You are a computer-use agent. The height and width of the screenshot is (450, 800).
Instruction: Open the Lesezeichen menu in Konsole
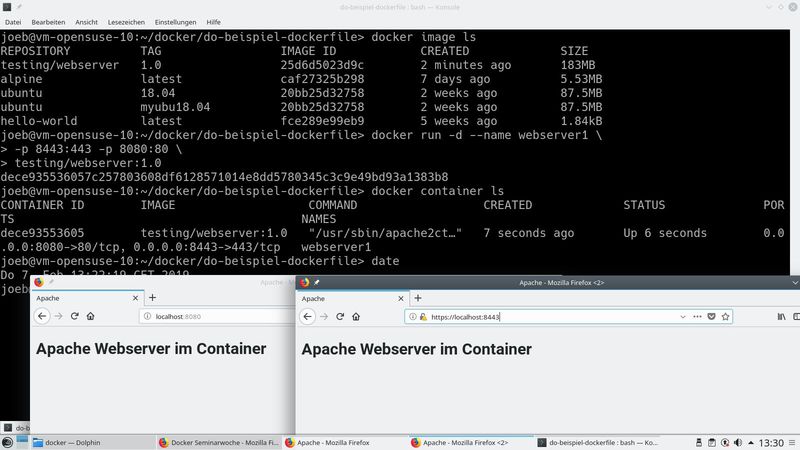[x=124, y=21]
